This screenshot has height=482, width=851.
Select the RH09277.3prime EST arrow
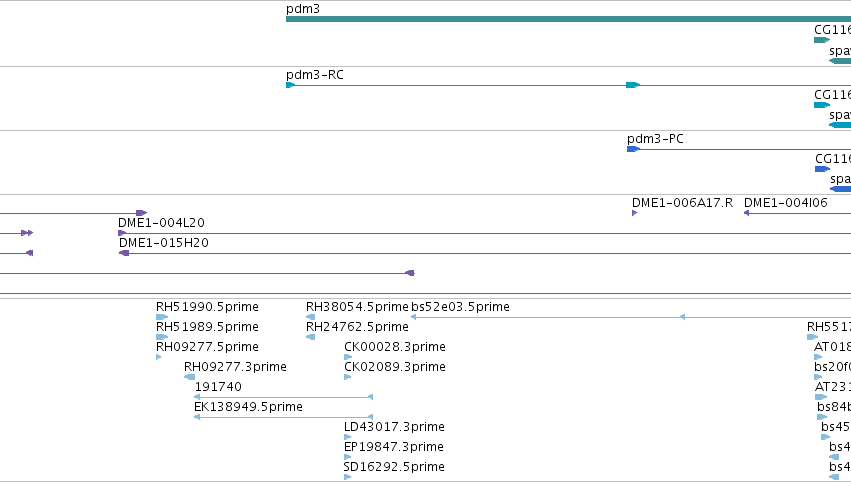[x=189, y=377]
